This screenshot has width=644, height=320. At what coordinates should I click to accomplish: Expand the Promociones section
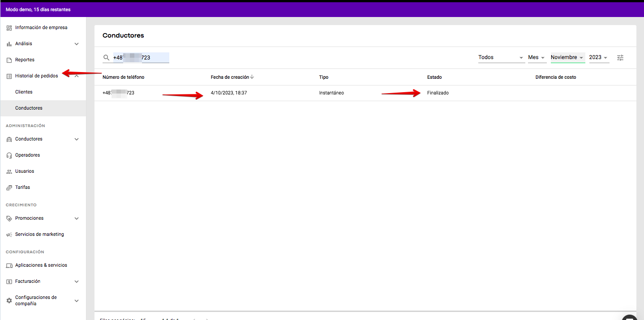[77, 218]
